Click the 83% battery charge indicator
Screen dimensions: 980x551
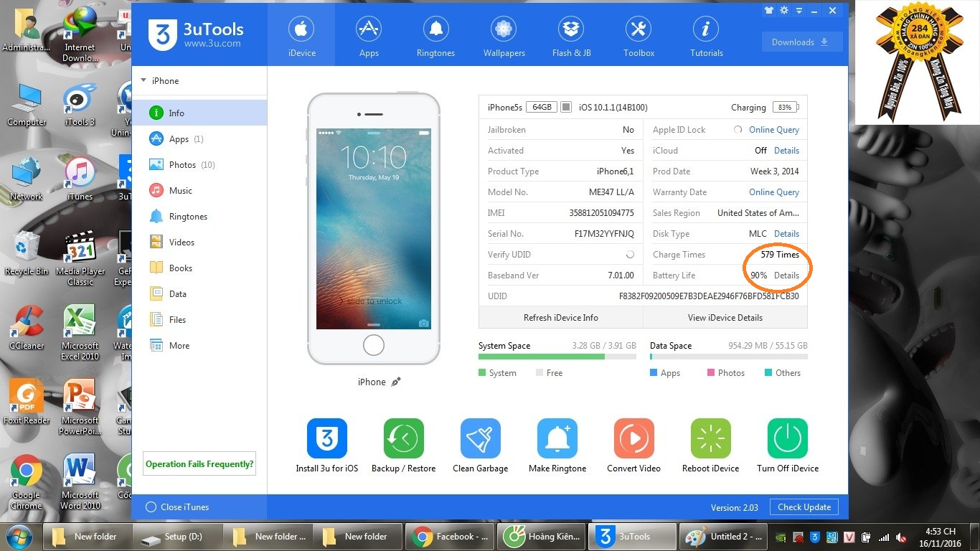tap(786, 108)
